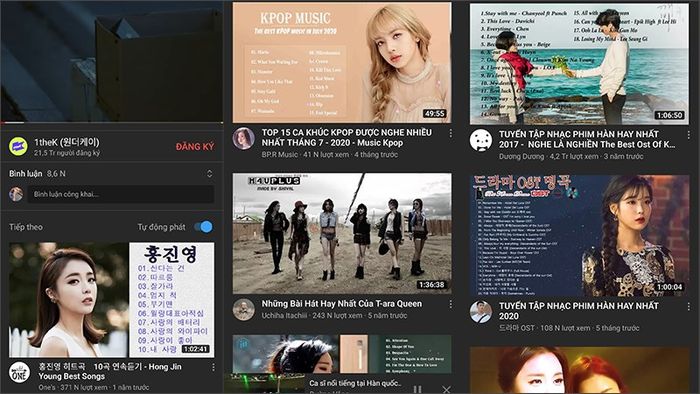Click Uchiha Itachiii 243 N lượt xem info
Image resolution: width=700 pixels, height=394 pixels.
pyautogui.click(x=334, y=315)
